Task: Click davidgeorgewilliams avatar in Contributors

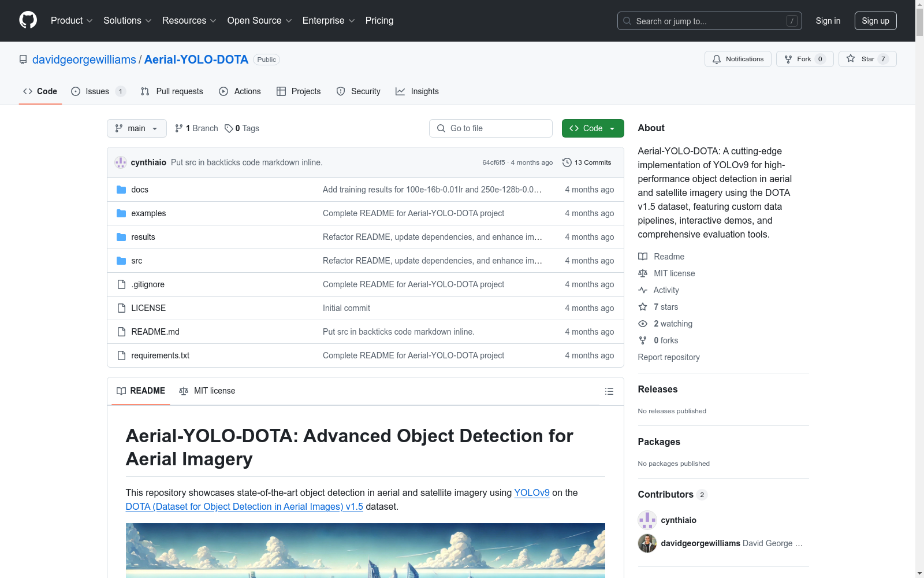Action: point(647,543)
